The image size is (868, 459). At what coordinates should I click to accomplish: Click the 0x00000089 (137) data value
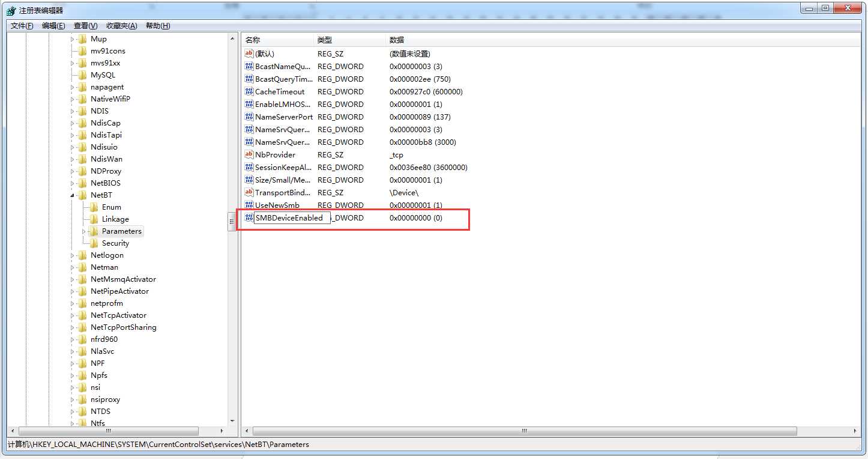[420, 117]
